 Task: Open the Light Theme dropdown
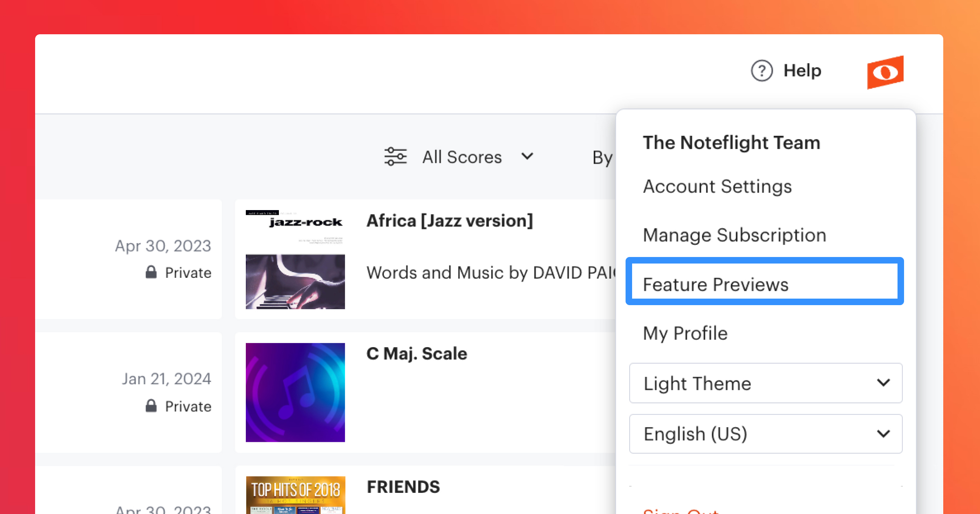click(x=766, y=383)
